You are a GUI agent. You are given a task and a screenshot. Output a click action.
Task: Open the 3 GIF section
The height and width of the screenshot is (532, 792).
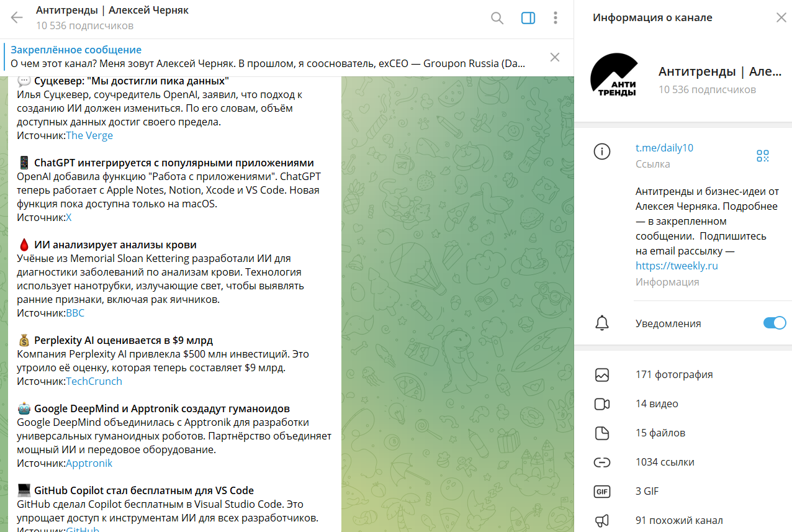pos(683,492)
